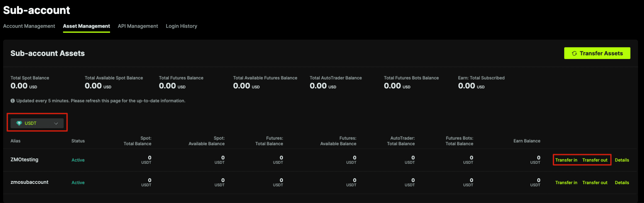Click Transfer out for ZMOtesting

point(595,160)
